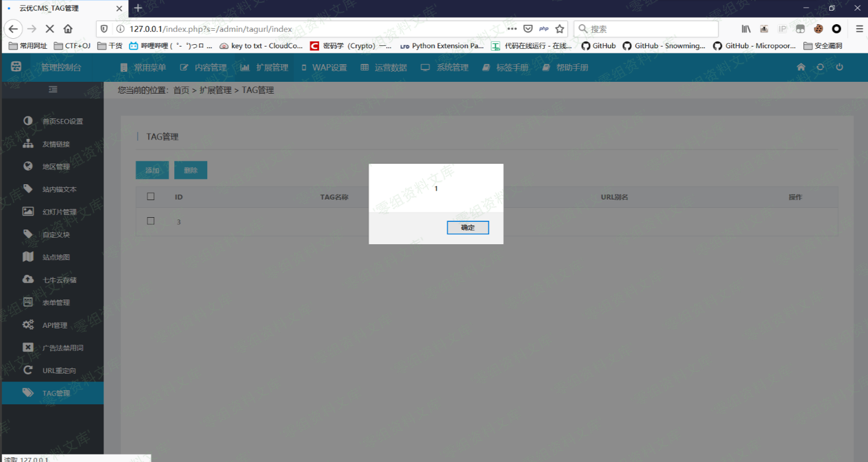Bookmark this page with the star icon

pyautogui.click(x=560, y=29)
